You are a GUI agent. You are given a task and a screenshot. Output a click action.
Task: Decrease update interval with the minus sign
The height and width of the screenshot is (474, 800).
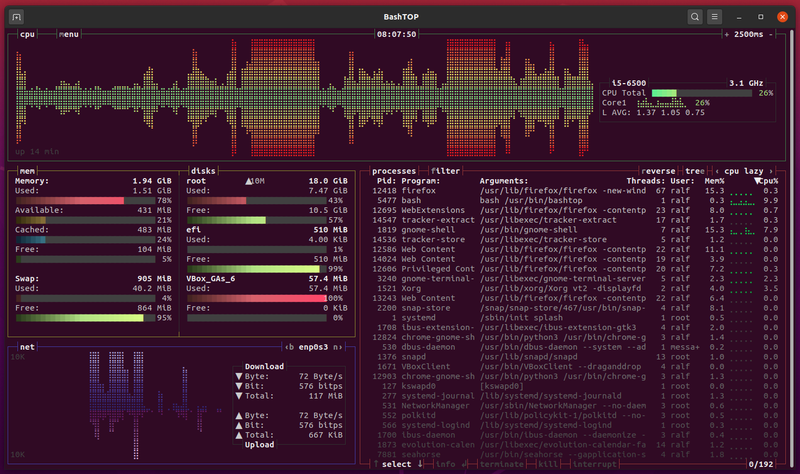(x=771, y=34)
